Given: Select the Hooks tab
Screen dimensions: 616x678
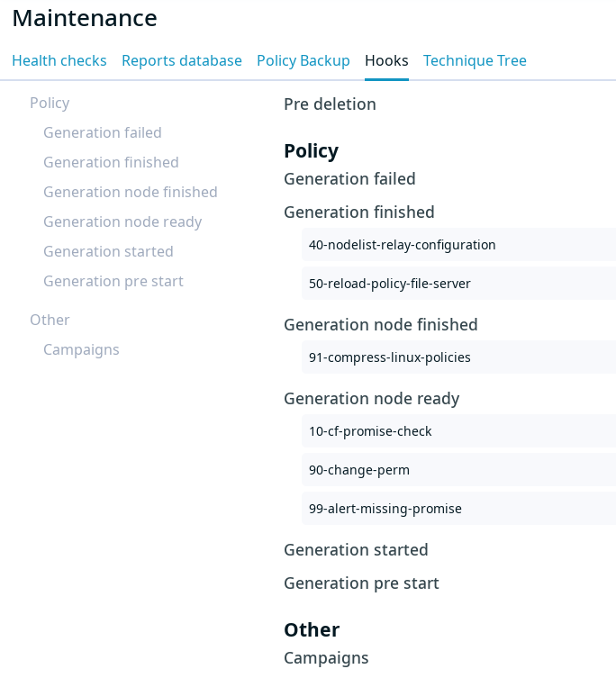Looking at the screenshot, I should click(386, 60).
